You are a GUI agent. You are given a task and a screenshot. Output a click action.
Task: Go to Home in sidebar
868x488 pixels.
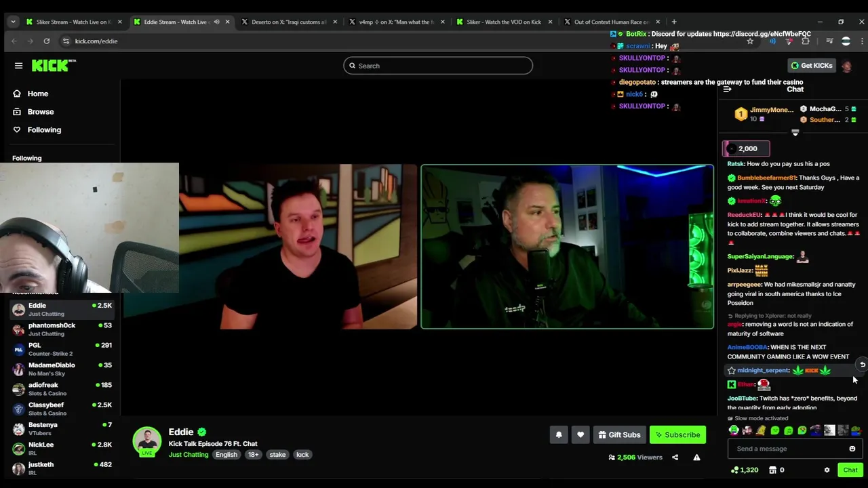37,94
